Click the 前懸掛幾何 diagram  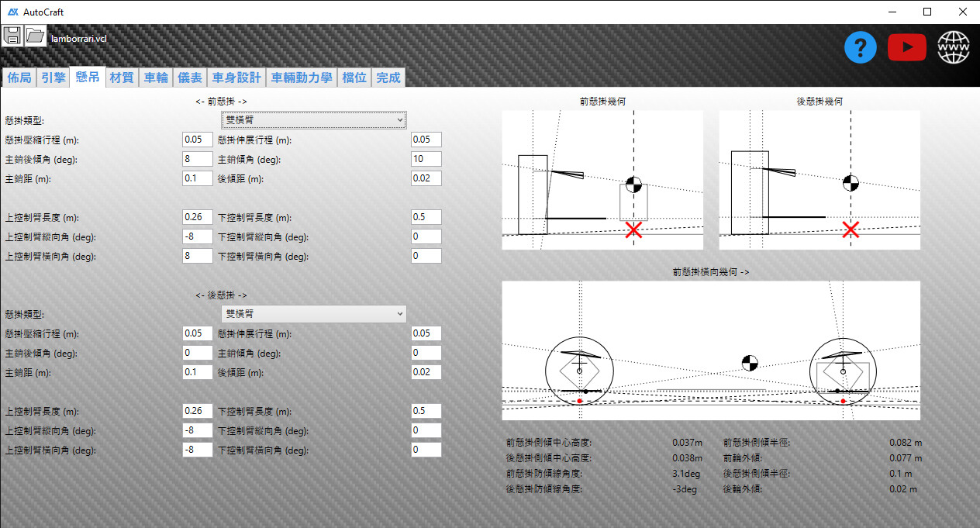click(602, 180)
